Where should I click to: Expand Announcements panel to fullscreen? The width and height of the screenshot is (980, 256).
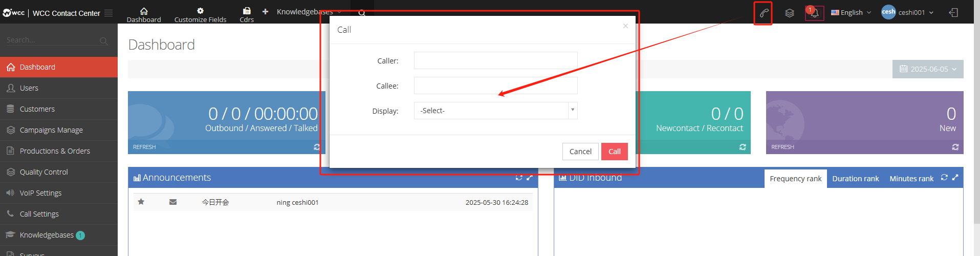(530, 178)
